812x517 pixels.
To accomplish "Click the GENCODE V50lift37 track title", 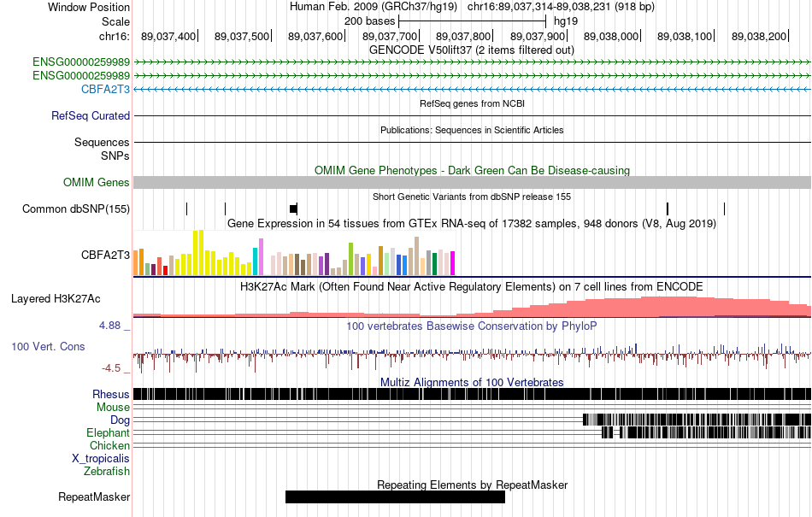I will coord(472,50).
